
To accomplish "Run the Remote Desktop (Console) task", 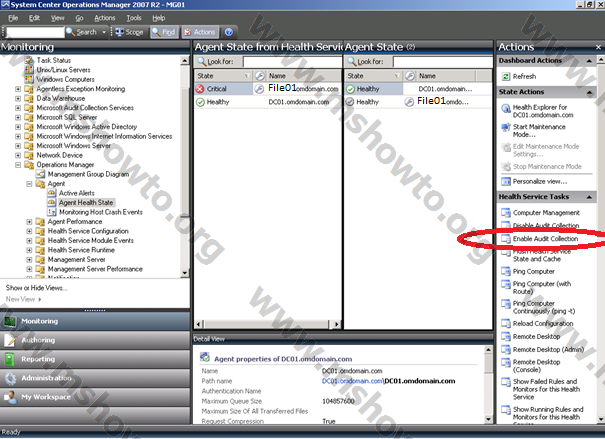I will coord(536,366).
